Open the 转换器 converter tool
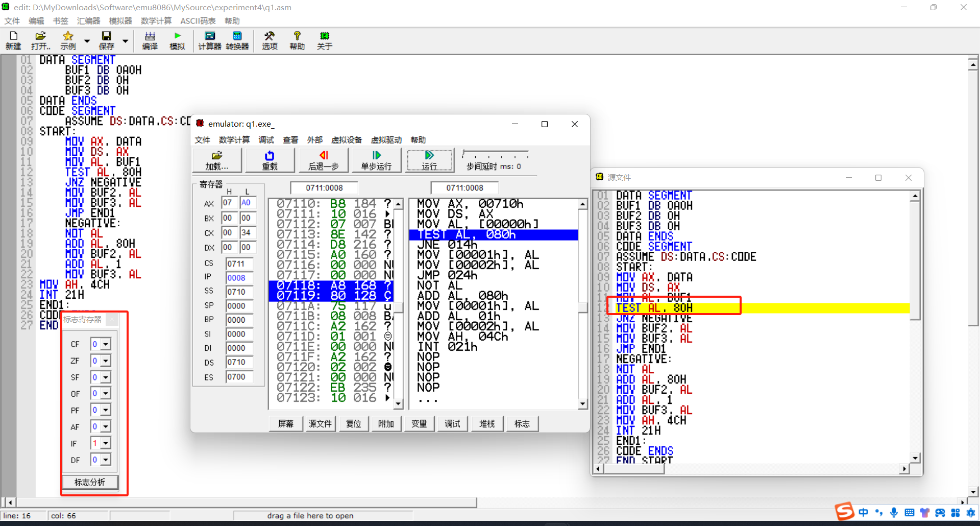980x526 pixels. point(237,40)
